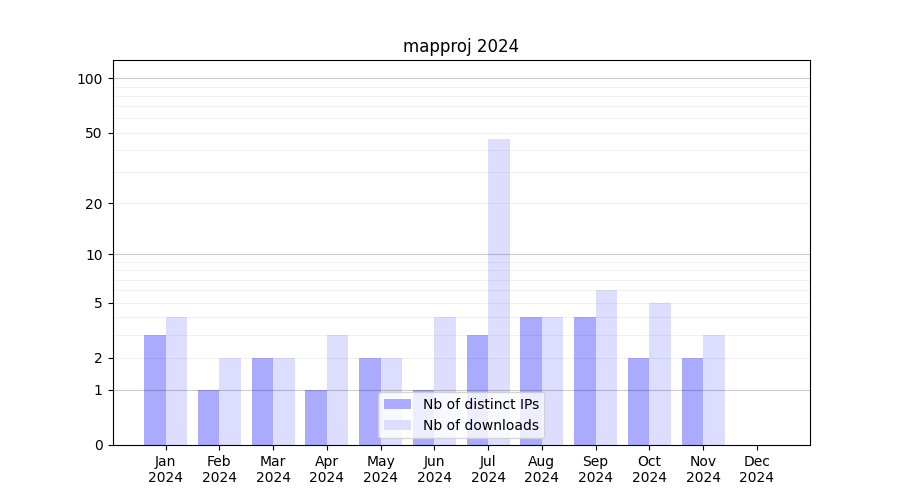900x500 pixels.
Task: Click the 'Dec 2024' x-axis label
Action: pos(756,469)
